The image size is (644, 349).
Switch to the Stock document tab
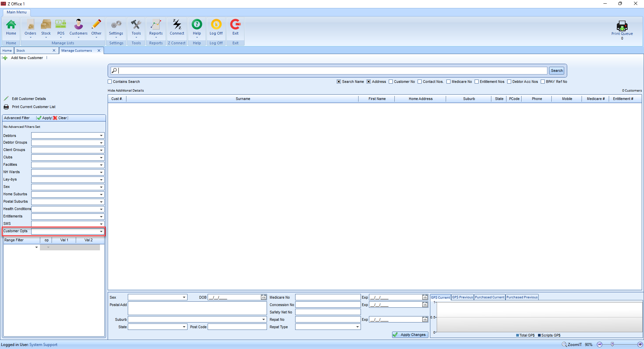pyautogui.click(x=20, y=50)
